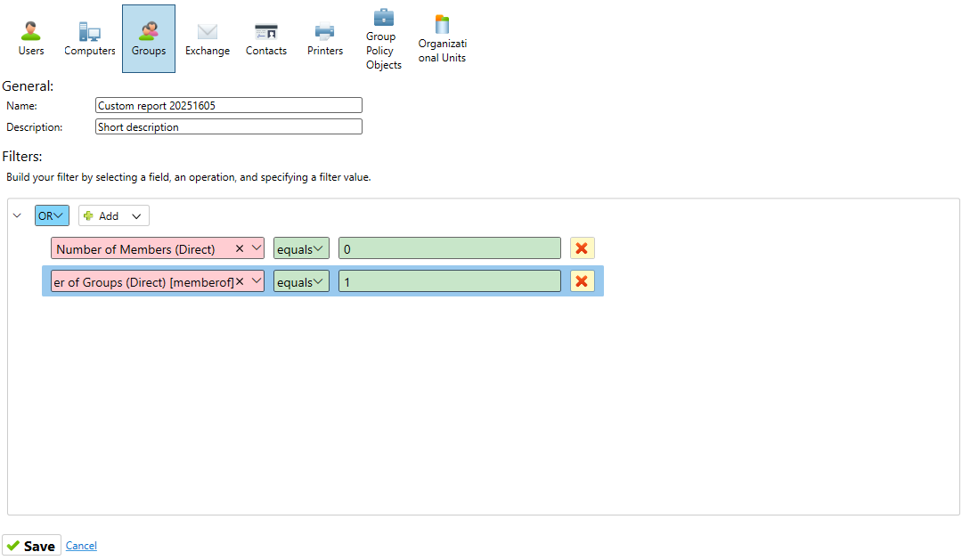Open the Add filter dropdown
The width and height of the screenshot is (962, 560).
coord(113,216)
